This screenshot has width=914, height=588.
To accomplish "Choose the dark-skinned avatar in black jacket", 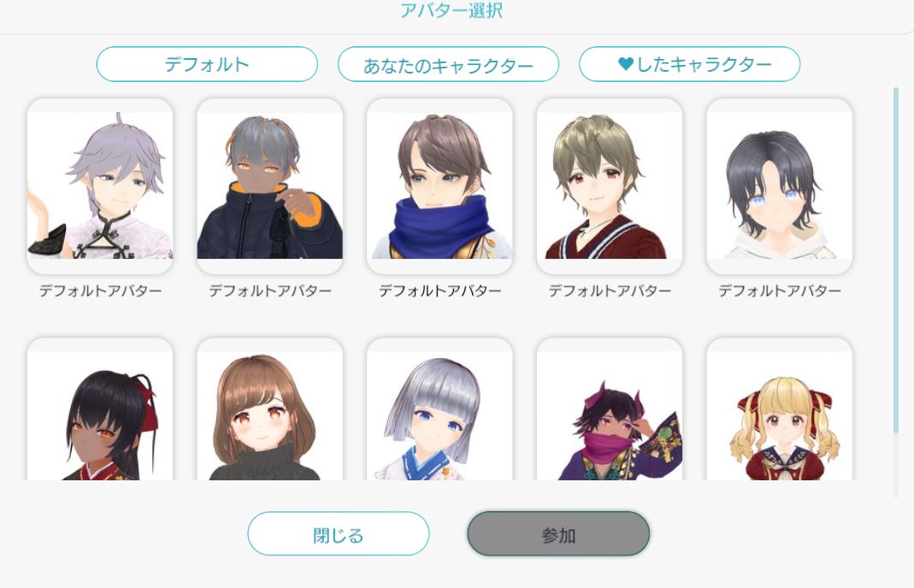I will click(x=270, y=186).
